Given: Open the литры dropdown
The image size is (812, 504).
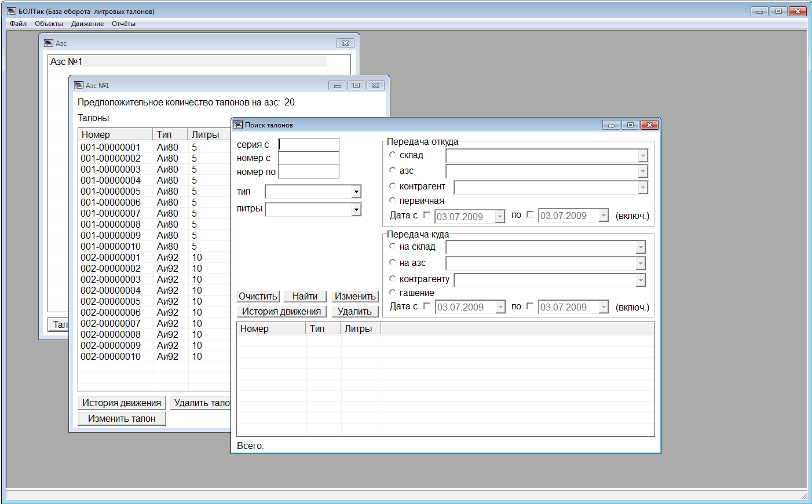Looking at the screenshot, I should coord(356,209).
